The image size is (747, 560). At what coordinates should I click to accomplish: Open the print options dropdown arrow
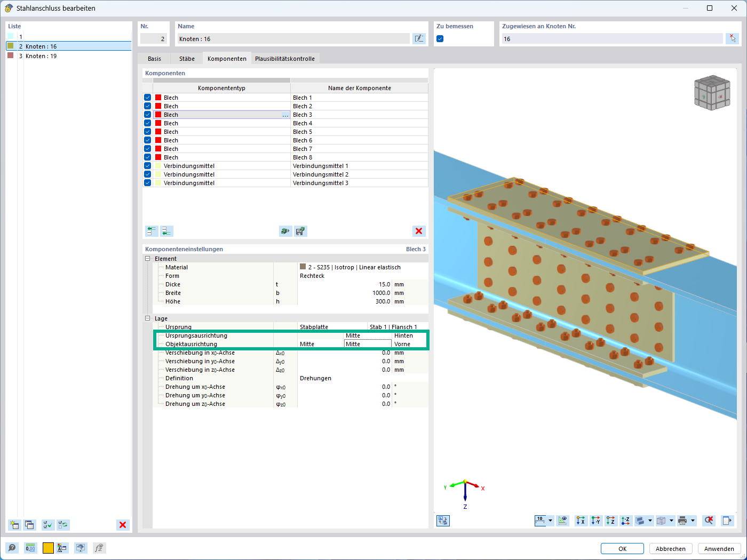[x=693, y=521]
